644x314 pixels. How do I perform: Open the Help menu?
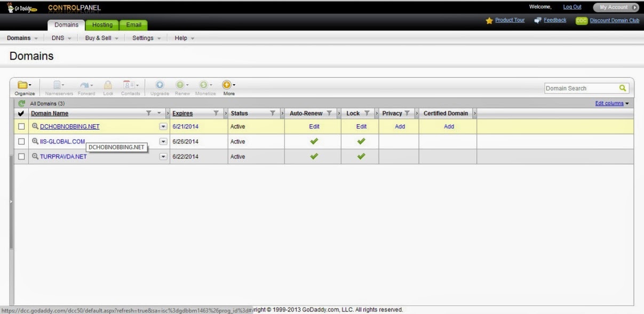(x=185, y=38)
